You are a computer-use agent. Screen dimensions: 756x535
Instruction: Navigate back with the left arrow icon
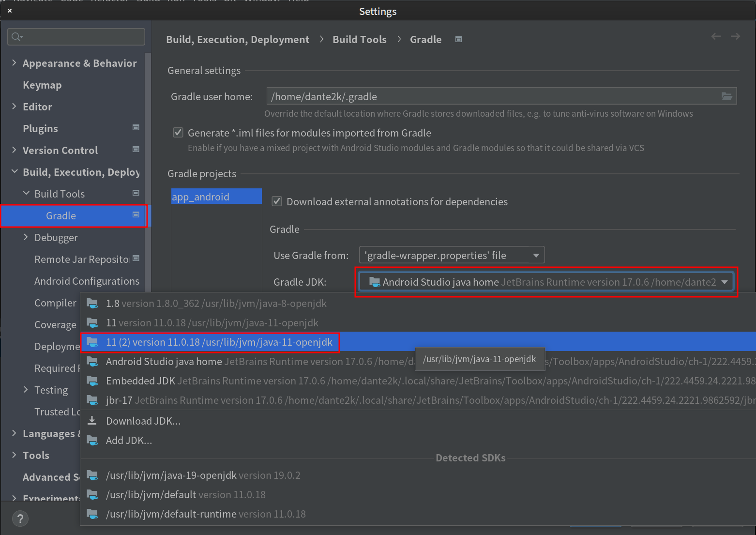716,36
